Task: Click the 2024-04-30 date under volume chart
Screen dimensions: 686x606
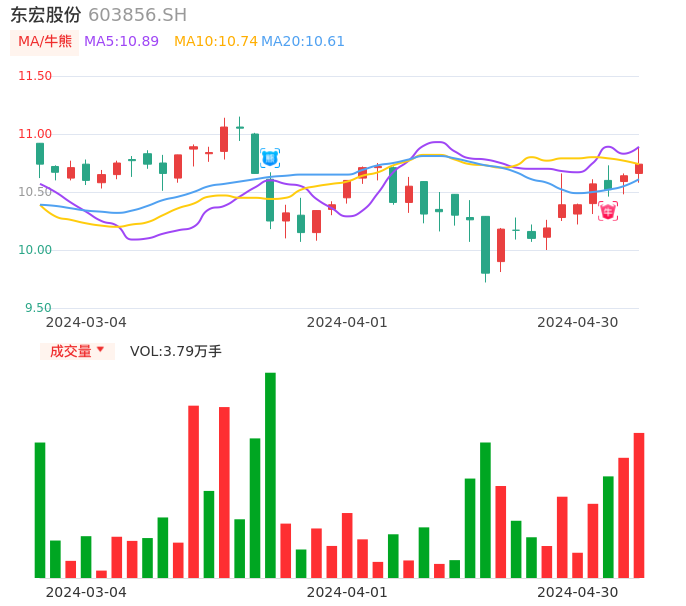Action: (578, 592)
